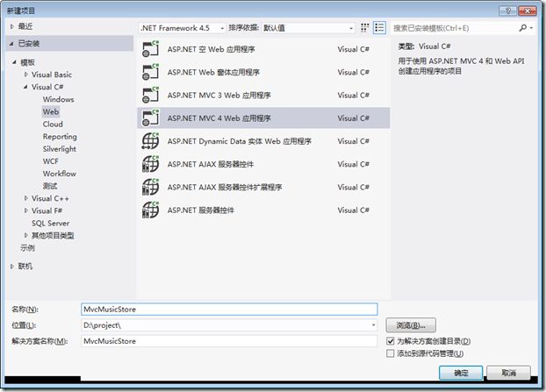Select the SQL Server category

(x=51, y=224)
